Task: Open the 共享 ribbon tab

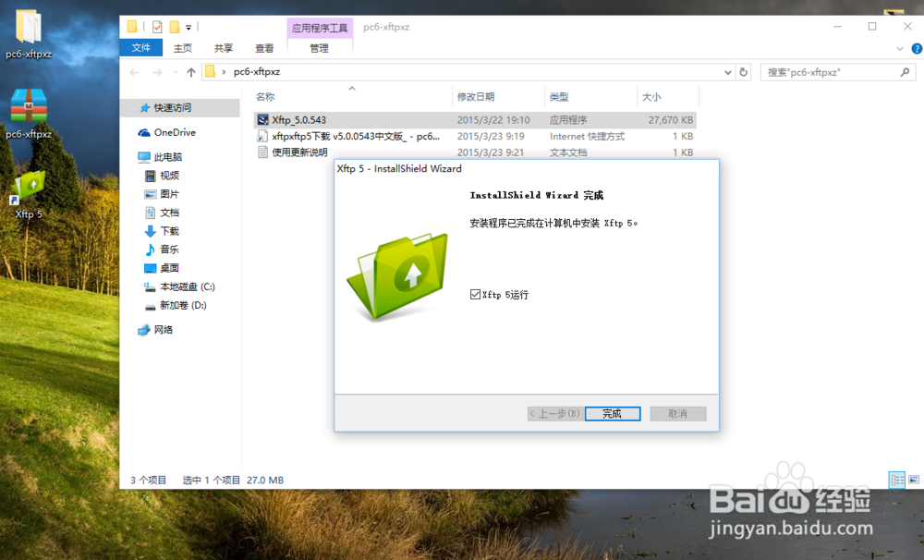Action: click(x=224, y=48)
